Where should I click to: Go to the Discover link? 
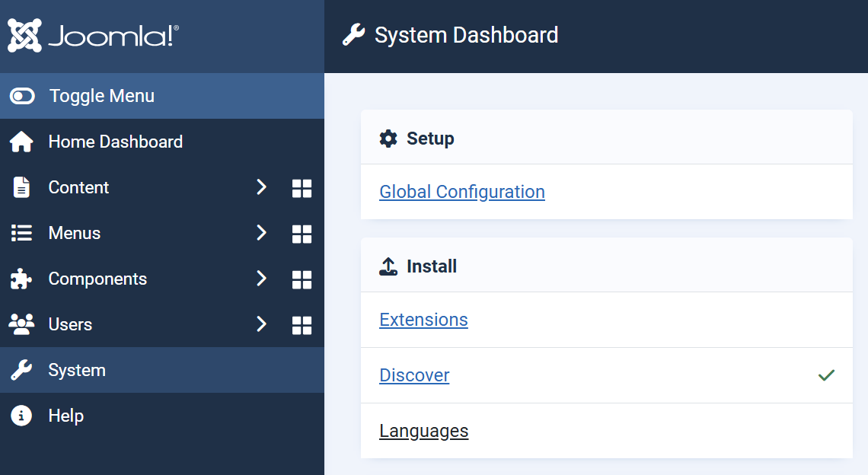click(414, 375)
